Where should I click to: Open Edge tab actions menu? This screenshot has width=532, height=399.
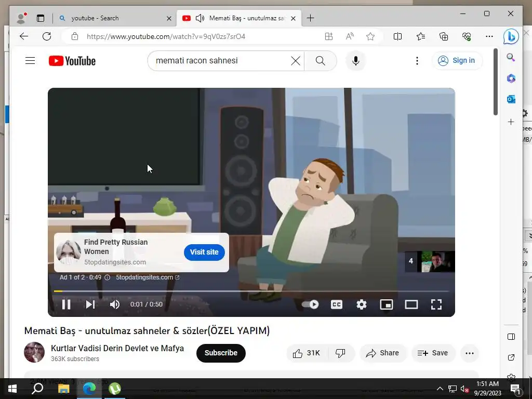(x=41, y=18)
